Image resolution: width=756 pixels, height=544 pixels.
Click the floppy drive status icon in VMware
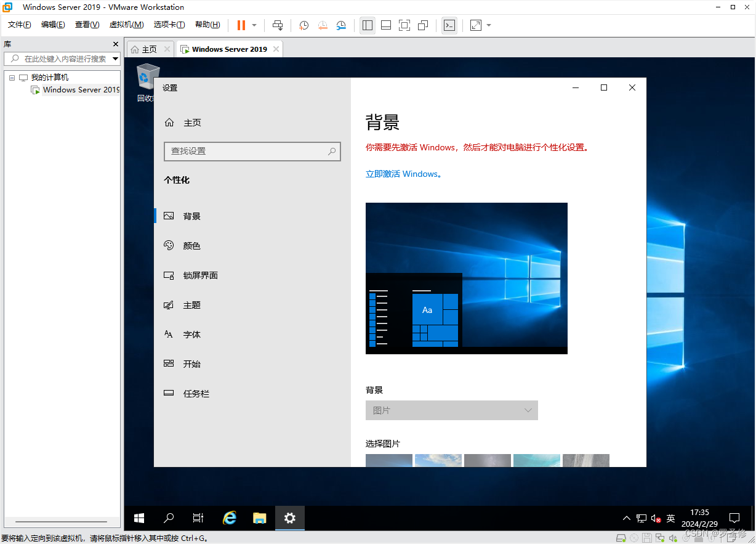click(646, 538)
